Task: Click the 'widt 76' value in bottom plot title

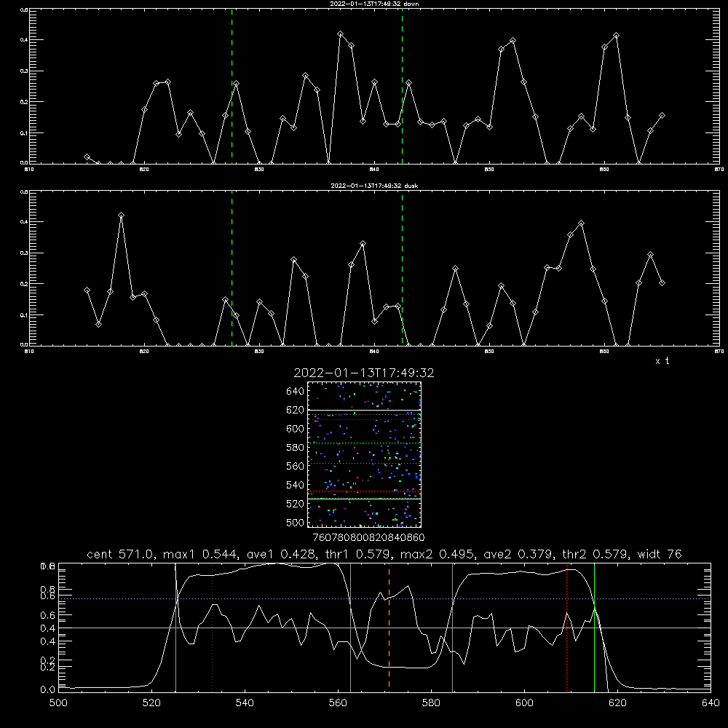Action: (660, 554)
